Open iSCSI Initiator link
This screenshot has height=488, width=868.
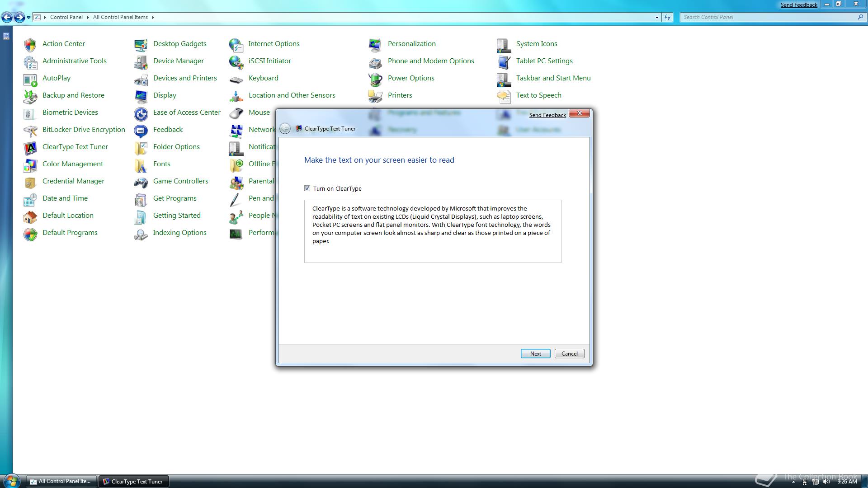269,61
